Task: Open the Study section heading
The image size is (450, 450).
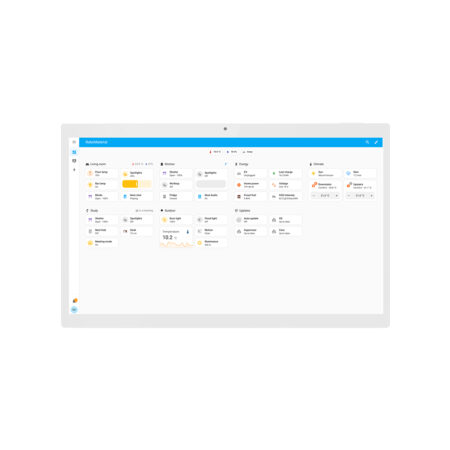Action: tap(92, 211)
